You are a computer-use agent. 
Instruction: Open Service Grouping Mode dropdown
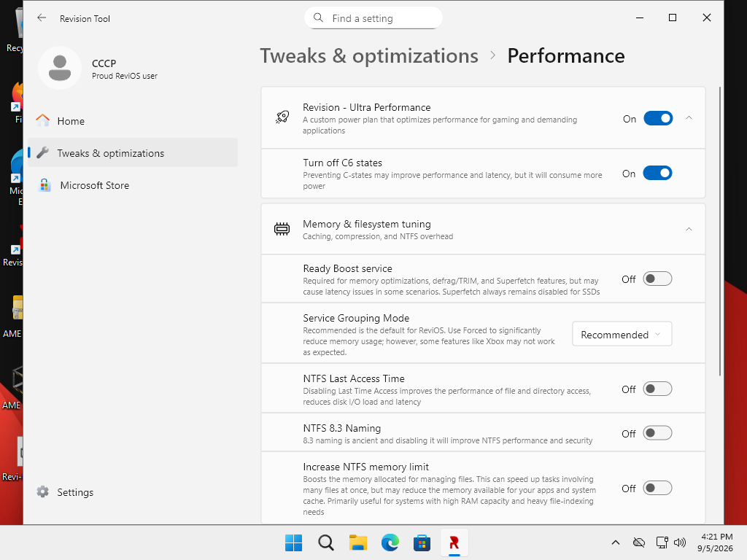pyautogui.click(x=622, y=334)
